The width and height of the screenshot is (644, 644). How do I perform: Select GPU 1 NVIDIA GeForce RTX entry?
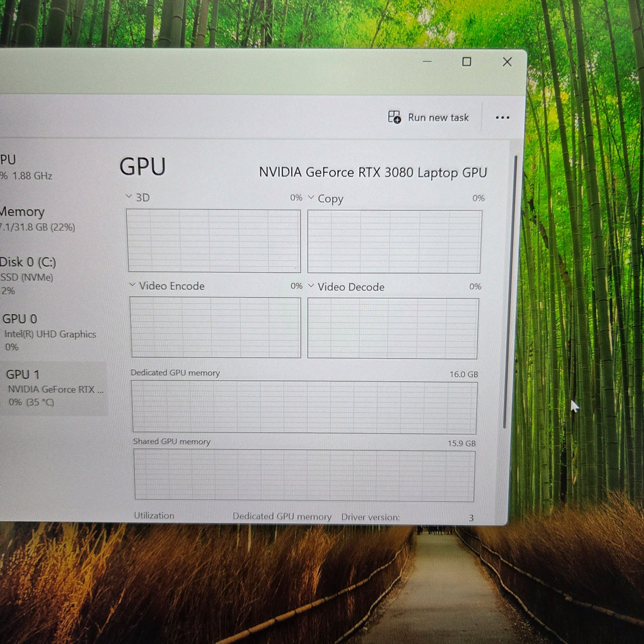pyautogui.click(x=54, y=388)
